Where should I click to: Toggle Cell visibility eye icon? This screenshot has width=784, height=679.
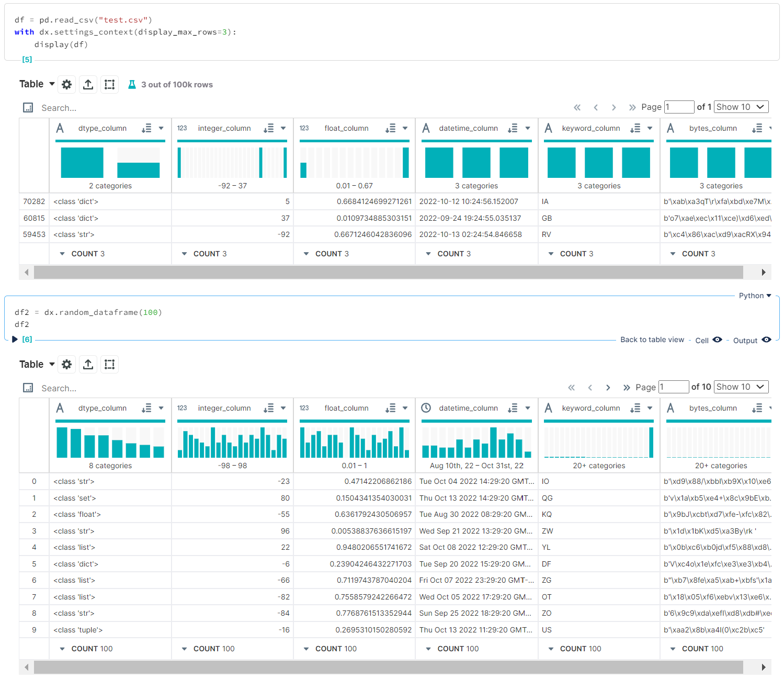click(x=718, y=340)
